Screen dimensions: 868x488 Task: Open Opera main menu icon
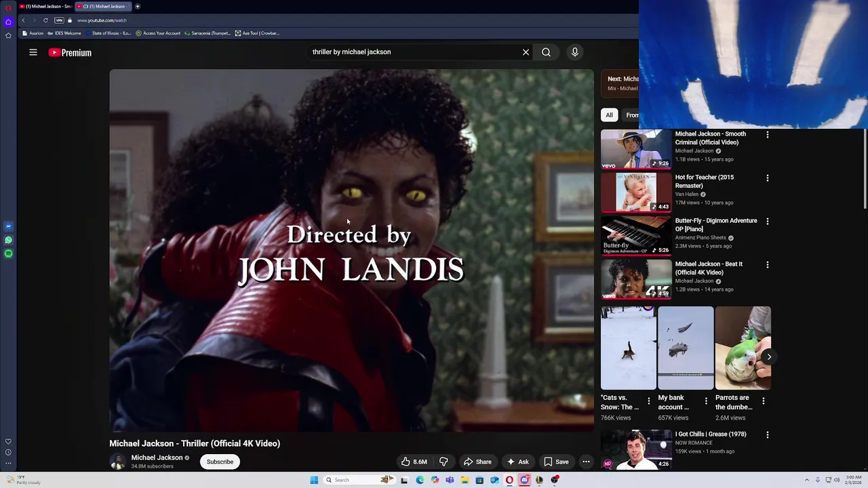click(x=8, y=7)
